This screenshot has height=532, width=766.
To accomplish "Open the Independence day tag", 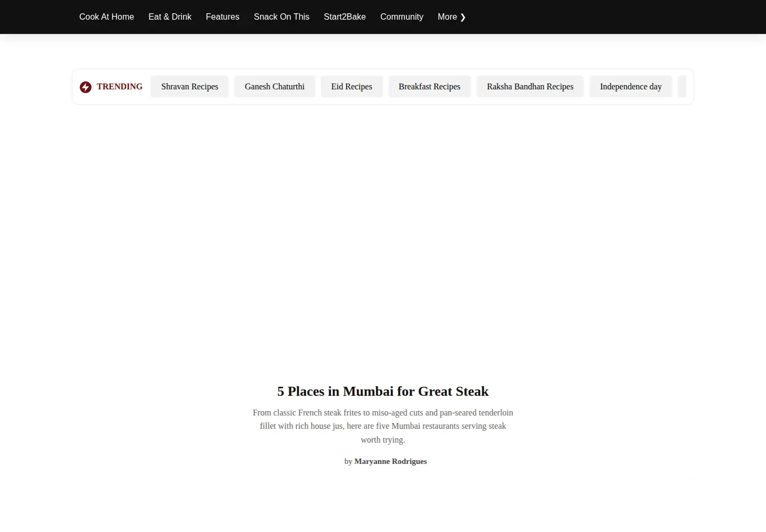I will 631,87.
